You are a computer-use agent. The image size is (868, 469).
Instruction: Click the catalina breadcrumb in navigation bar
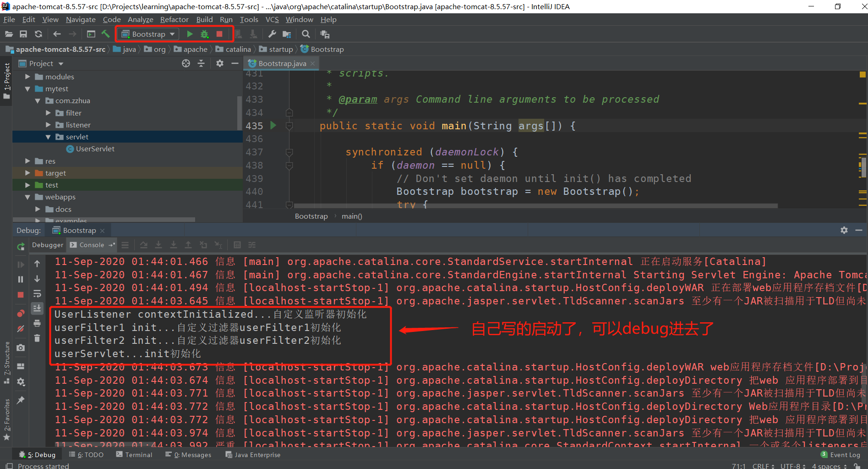[233, 50]
